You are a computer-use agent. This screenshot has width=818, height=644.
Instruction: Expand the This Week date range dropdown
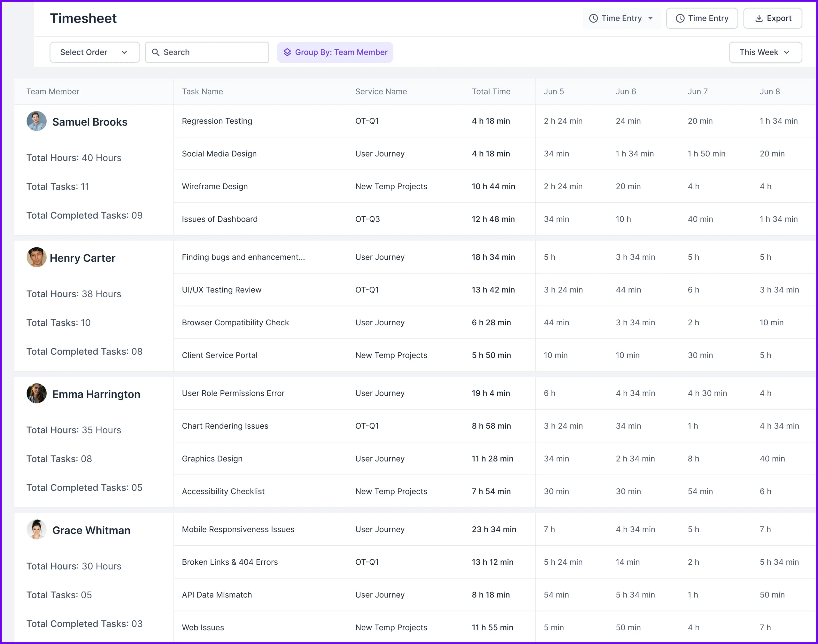(x=765, y=52)
